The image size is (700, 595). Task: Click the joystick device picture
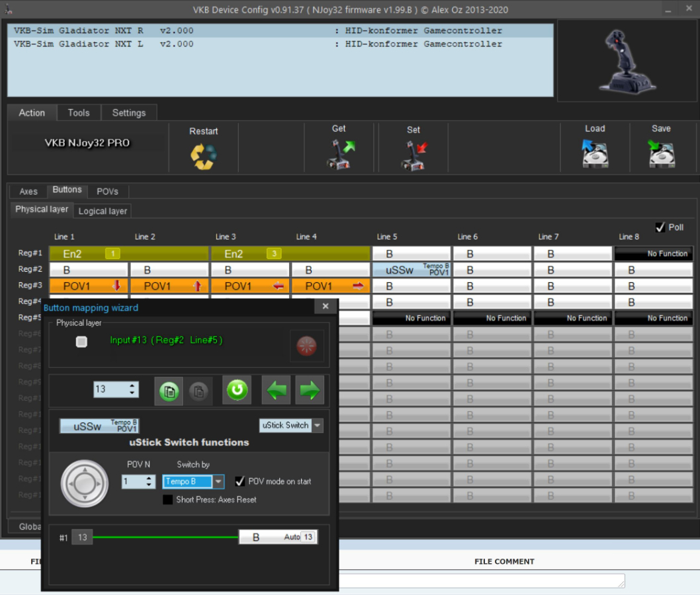[627, 61]
